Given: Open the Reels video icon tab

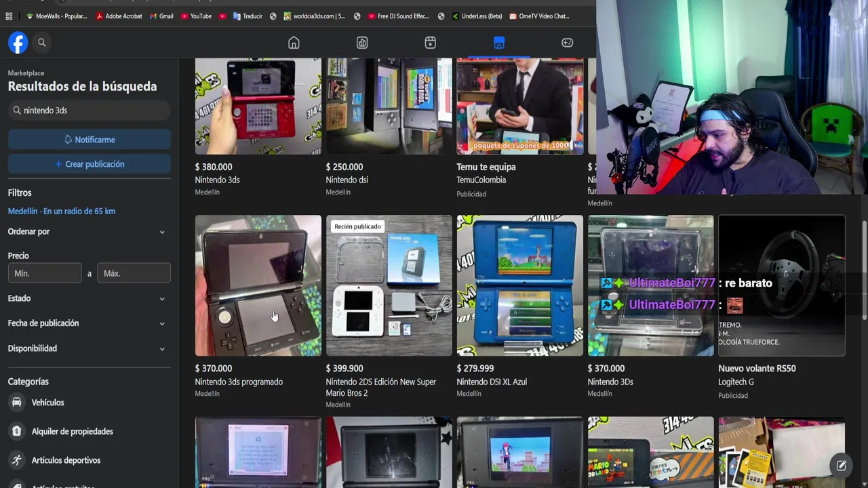Looking at the screenshot, I should [431, 43].
